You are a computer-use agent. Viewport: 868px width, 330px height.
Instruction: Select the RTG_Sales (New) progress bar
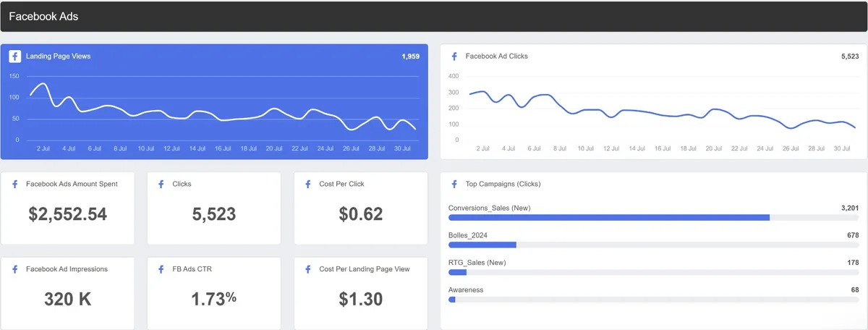click(653, 272)
